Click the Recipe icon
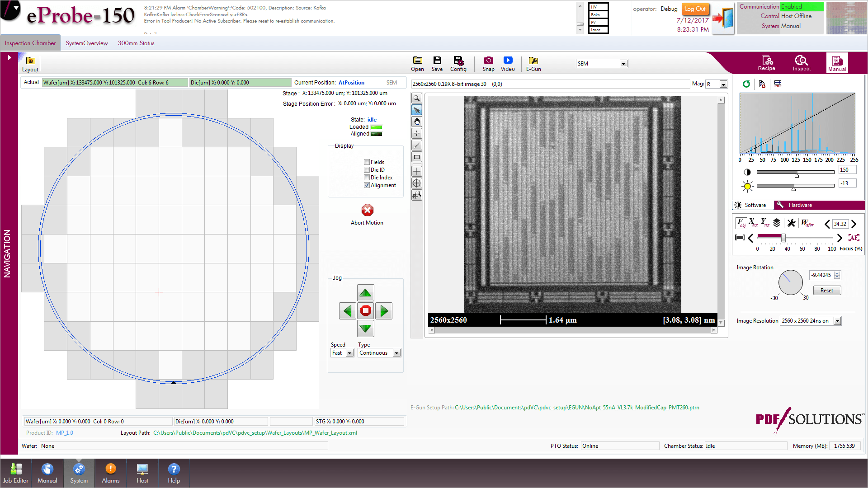Screen dimensions: 868x488 [x=767, y=62]
